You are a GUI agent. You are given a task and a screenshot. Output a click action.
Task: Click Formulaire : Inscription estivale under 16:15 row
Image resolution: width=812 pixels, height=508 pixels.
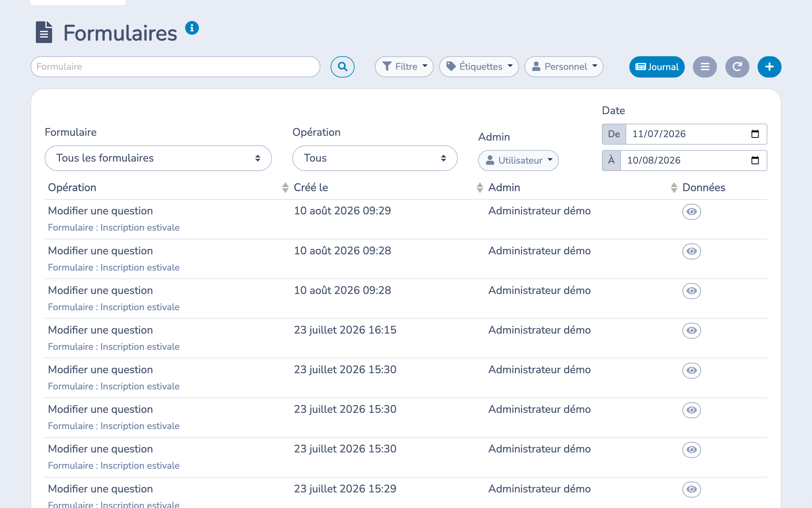(x=114, y=347)
